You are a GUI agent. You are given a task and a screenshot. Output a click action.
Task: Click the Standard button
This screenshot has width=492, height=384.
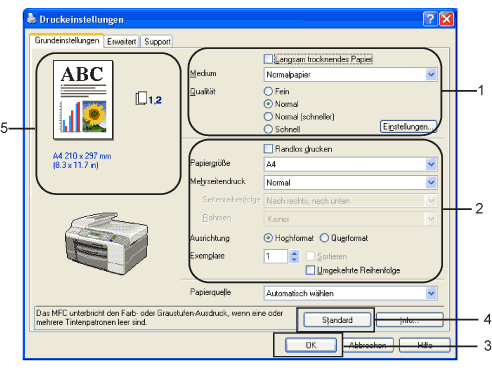coord(337,320)
